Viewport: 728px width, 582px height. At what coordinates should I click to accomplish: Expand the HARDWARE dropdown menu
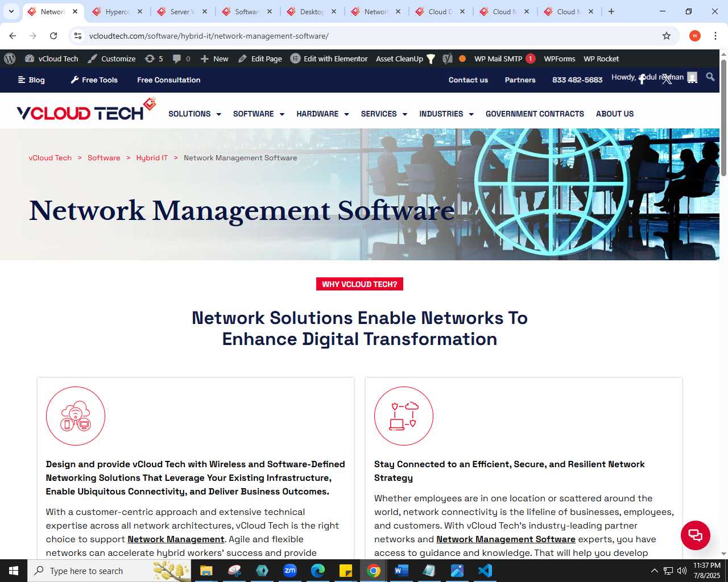[322, 114]
